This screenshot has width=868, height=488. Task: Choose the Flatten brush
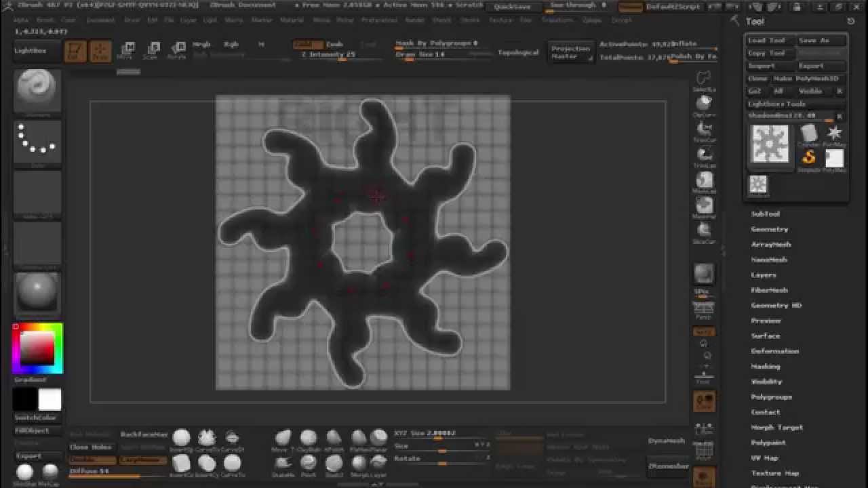pos(358,439)
